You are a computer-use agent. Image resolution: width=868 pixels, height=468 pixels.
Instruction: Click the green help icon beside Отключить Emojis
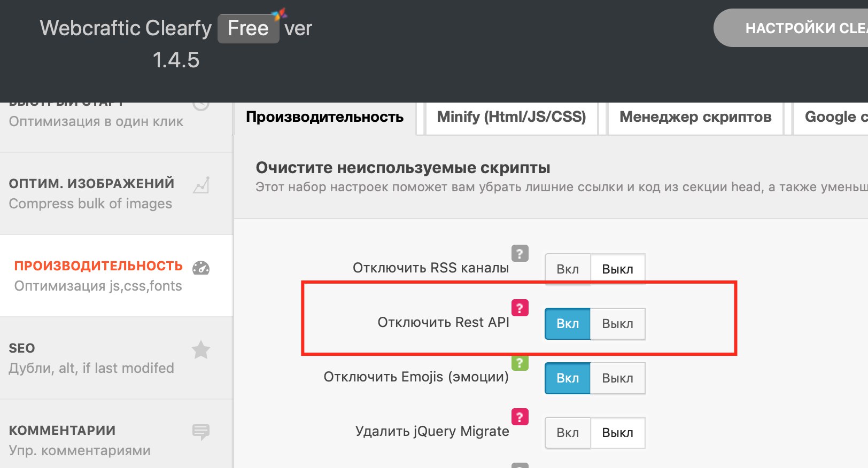[520, 363]
